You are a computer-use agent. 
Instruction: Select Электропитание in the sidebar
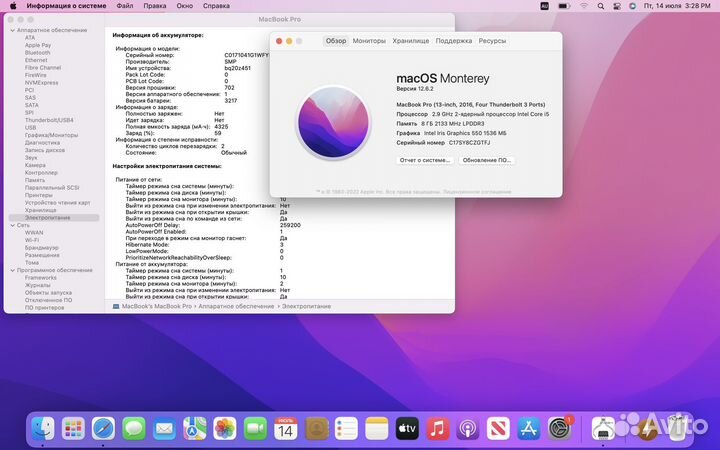(54, 218)
